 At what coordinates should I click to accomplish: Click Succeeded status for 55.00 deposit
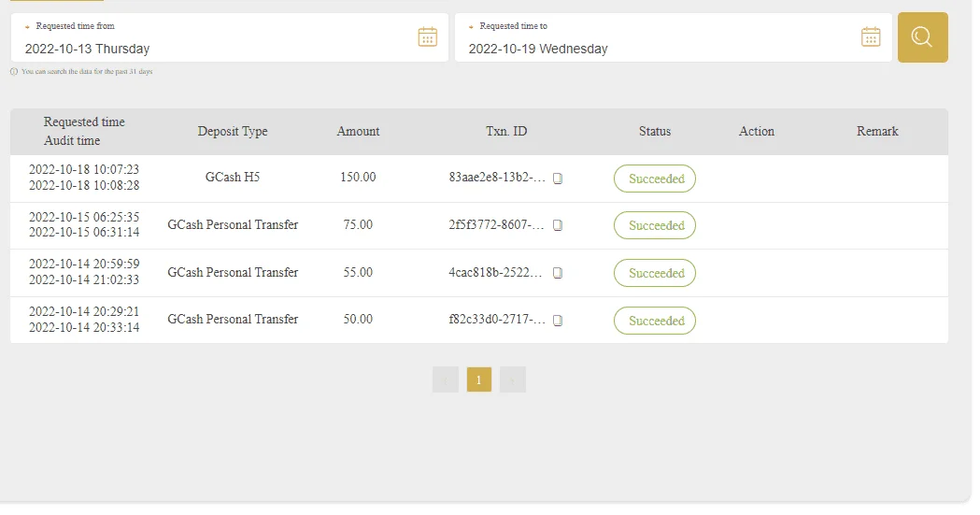click(x=654, y=273)
